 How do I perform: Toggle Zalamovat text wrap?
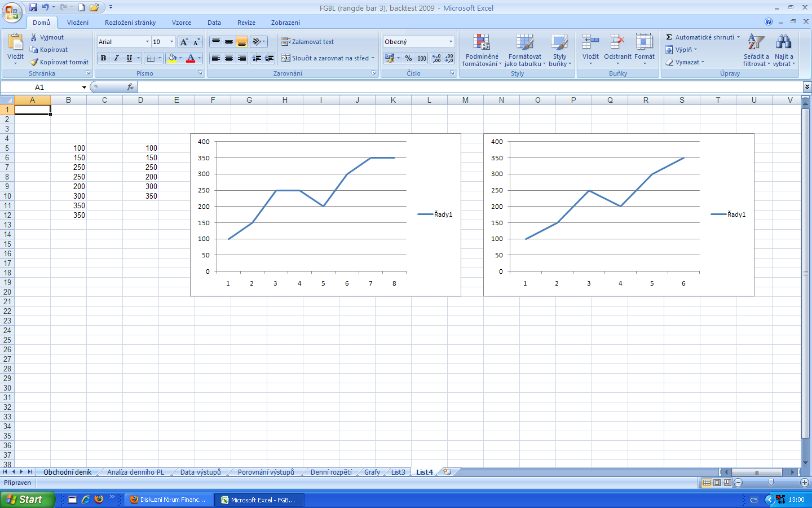pyautogui.click(x=307, y=42)
